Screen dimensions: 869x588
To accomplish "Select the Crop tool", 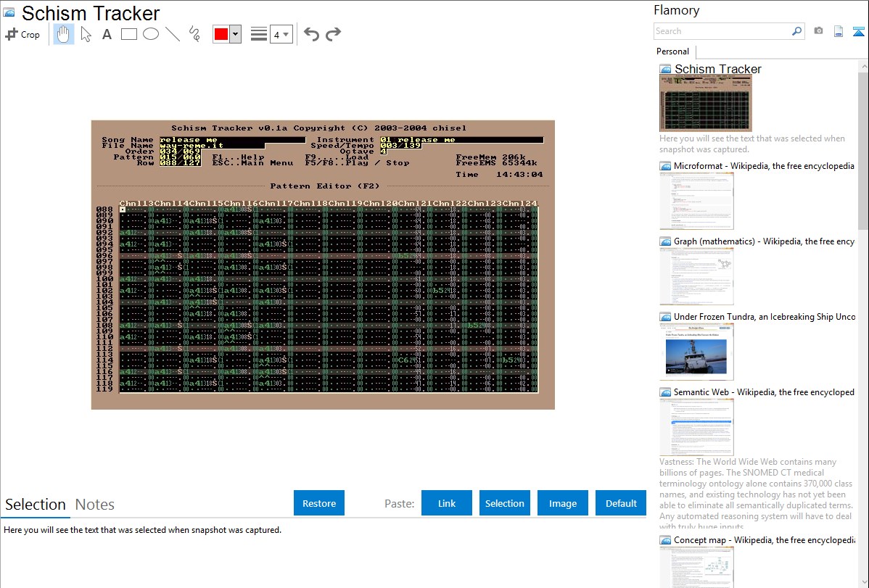I will coord(22,34).
